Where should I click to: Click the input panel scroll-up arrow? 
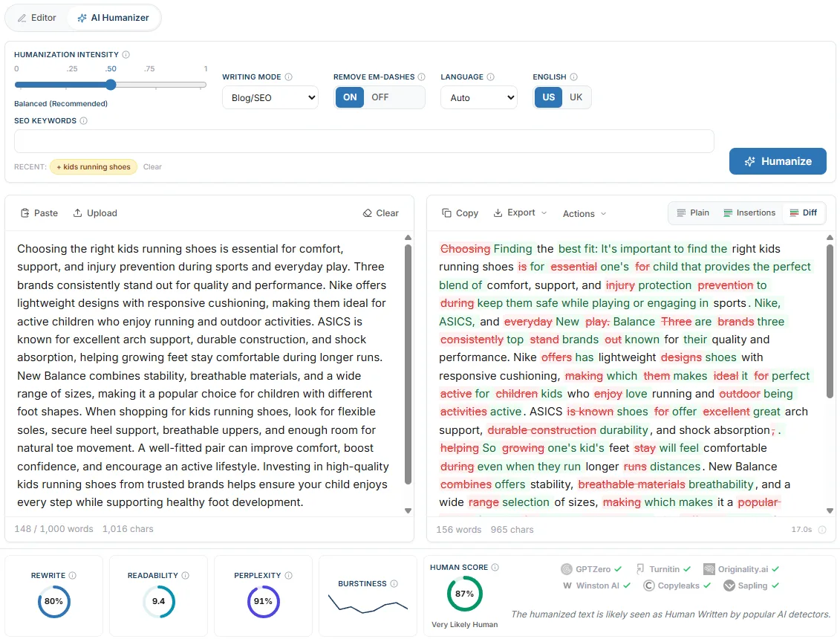408,237
